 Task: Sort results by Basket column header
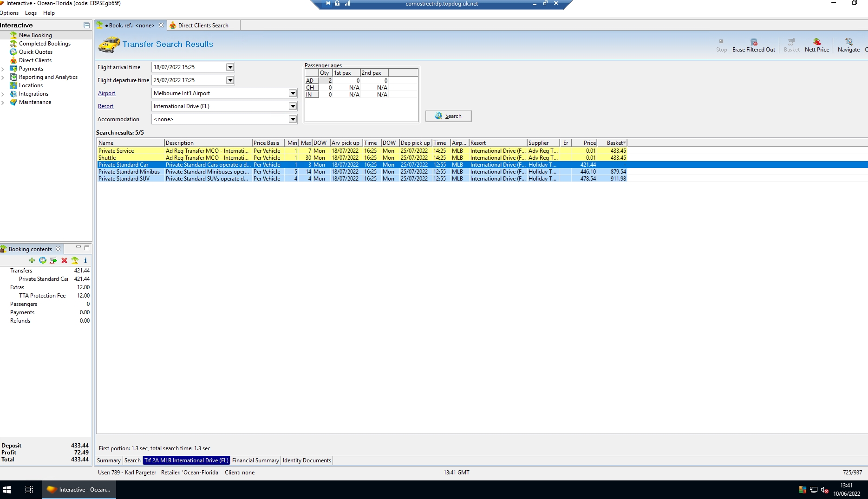coord(613,143)
